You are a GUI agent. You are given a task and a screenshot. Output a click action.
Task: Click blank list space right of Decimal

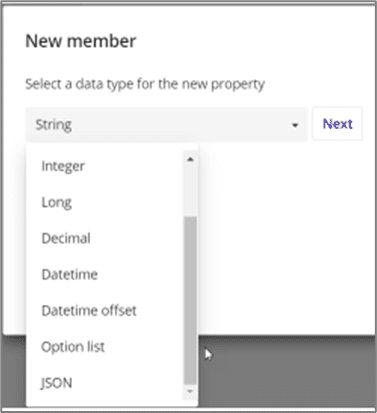click(x=137, y=238)
